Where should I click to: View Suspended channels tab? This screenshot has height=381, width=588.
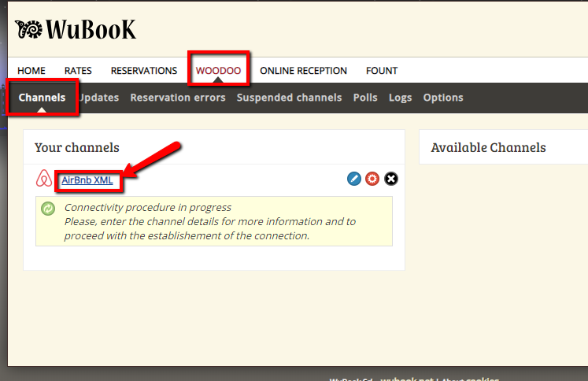click(x=289, y=98)
